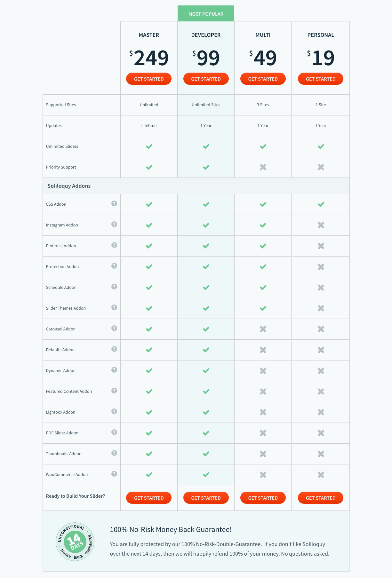Select Multi plan's top Get Started button
The image size is (392, 578).
tap(263, 79)
